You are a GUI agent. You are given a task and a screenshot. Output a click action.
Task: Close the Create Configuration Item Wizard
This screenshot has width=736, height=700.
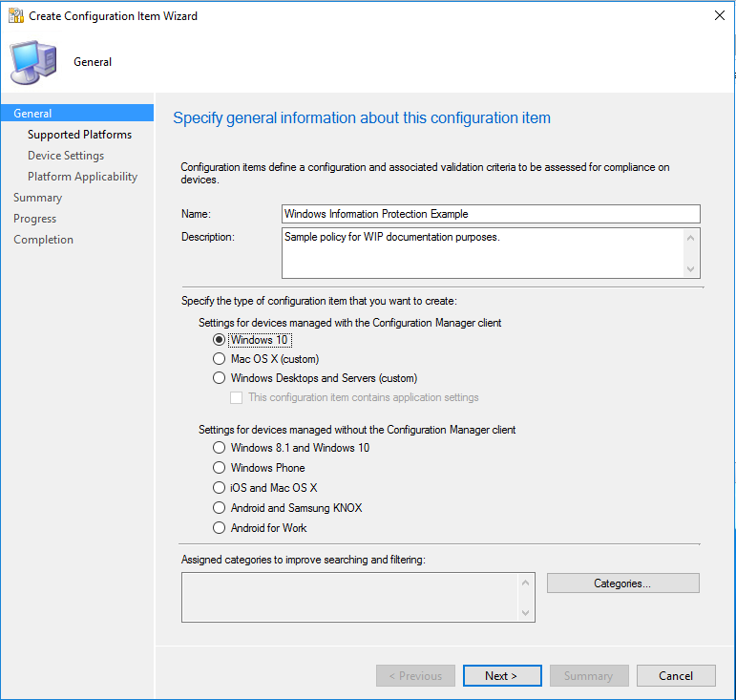718,16
